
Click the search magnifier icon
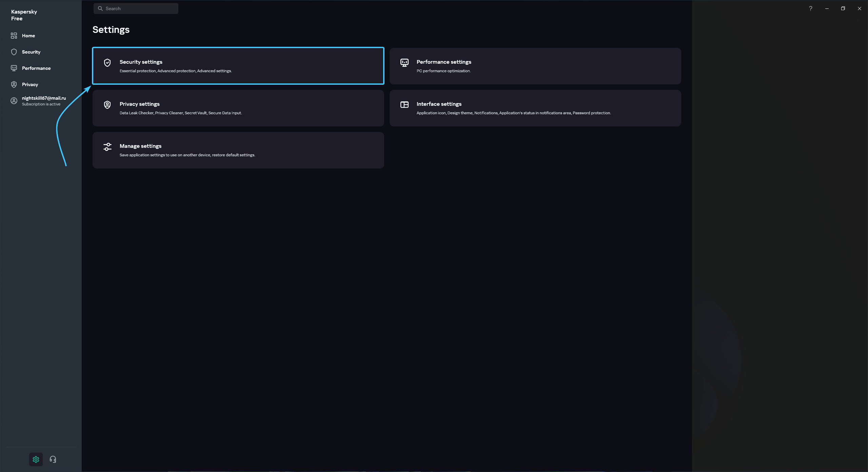click(x=100, y=8)
